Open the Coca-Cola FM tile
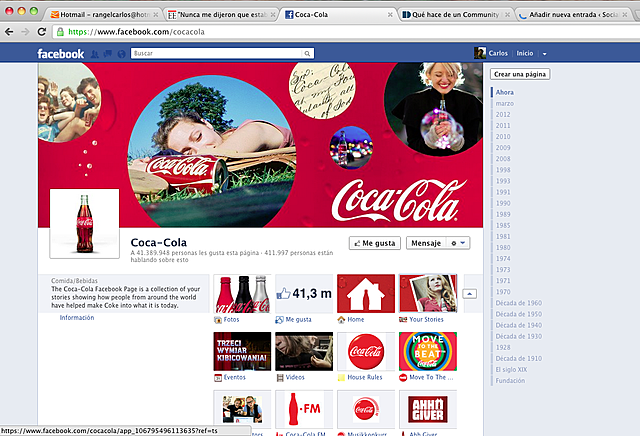640x436 pixels. 304,409
